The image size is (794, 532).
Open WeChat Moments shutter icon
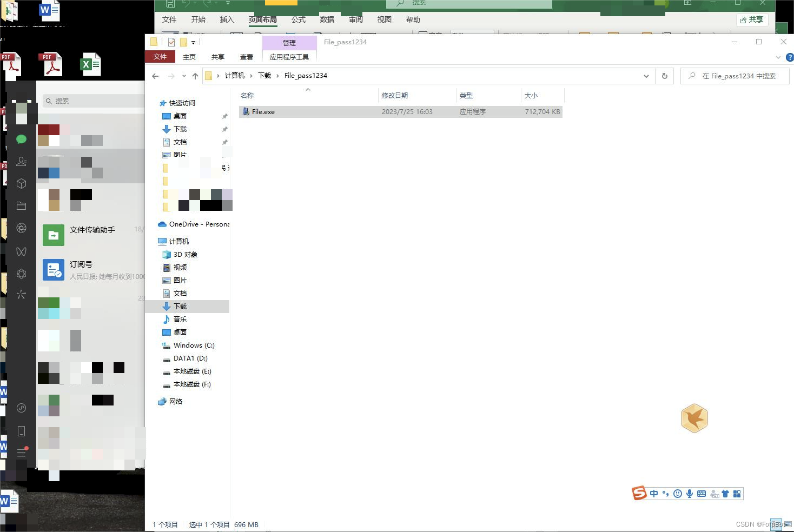[x=21, y=228]
